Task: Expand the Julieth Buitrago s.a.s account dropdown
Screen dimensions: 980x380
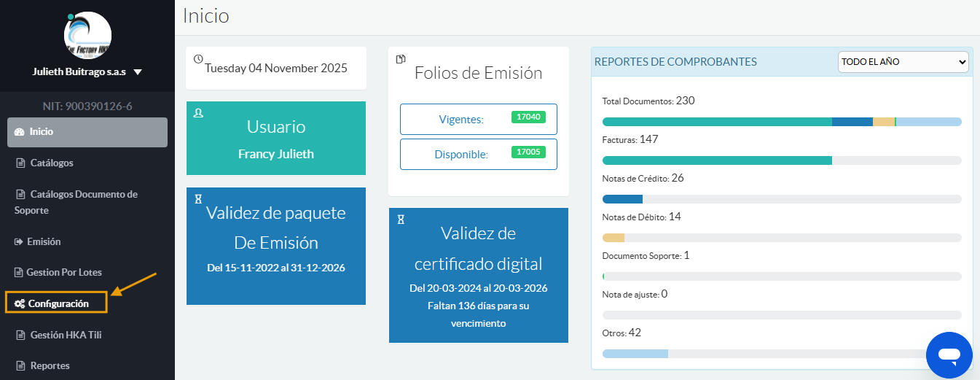Action: [x=138, y=72]
